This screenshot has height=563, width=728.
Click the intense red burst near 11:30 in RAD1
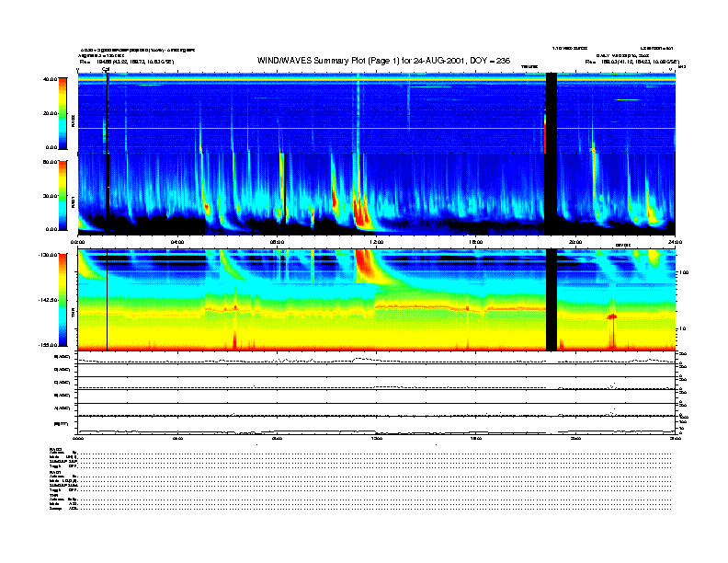tap(361, 212)
